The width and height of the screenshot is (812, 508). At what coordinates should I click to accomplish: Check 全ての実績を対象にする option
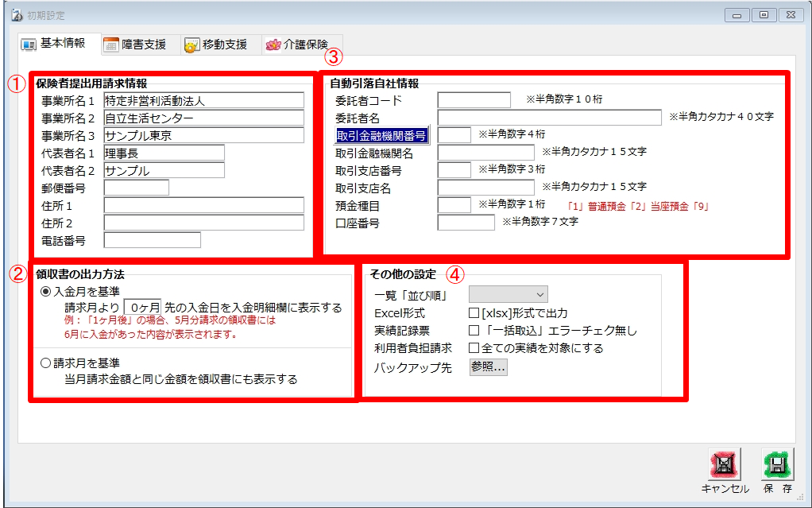[x=474, y=347]
